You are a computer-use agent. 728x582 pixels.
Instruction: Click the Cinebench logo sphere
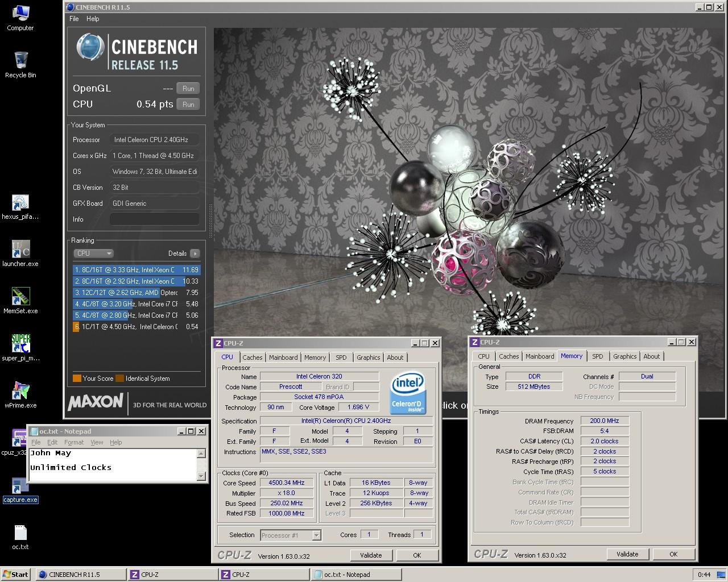coord(90,48)
